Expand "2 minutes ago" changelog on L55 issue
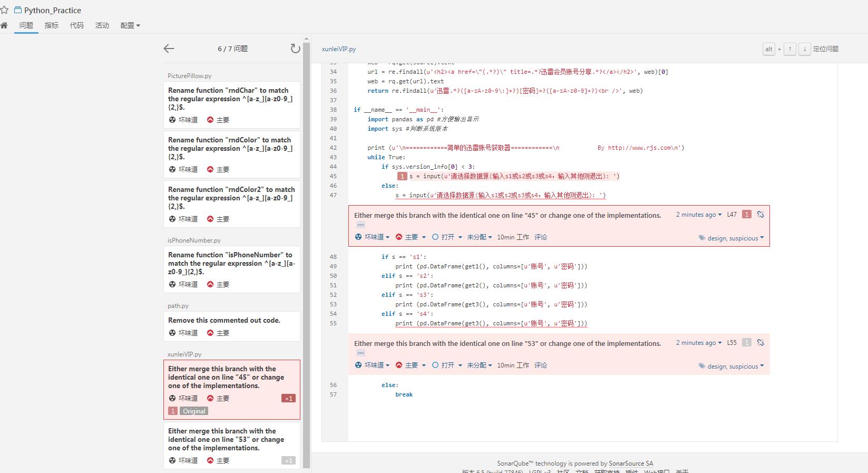Viewport: 868px width, 473px height. [699, 343]
